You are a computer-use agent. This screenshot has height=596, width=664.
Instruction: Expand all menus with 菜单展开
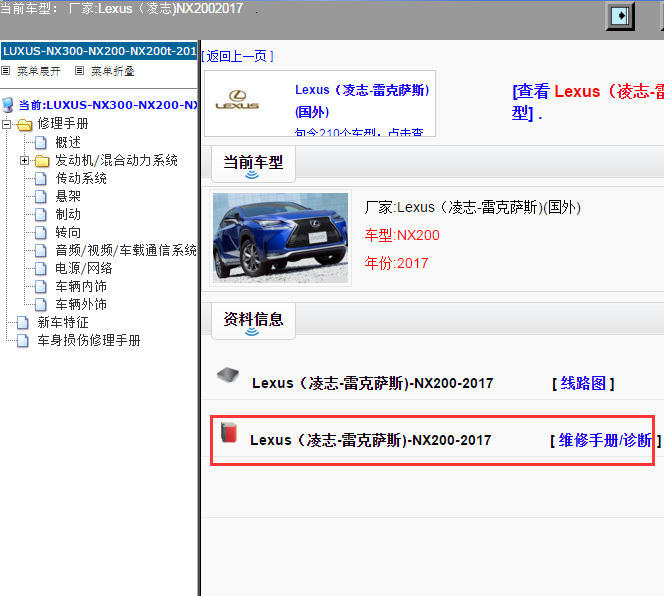coord(38,71)
